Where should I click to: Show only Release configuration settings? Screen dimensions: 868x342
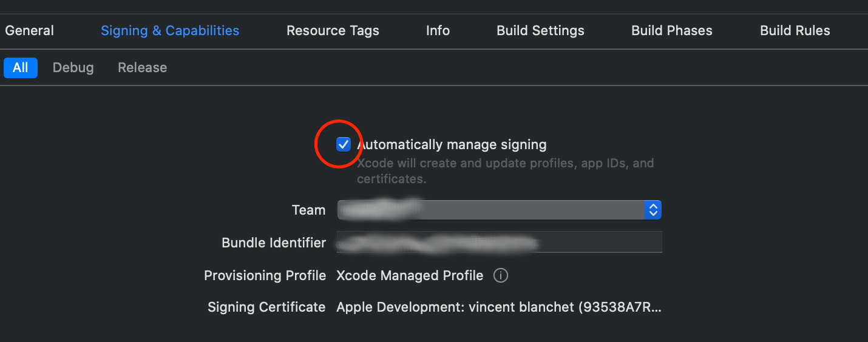click(142, 67)
